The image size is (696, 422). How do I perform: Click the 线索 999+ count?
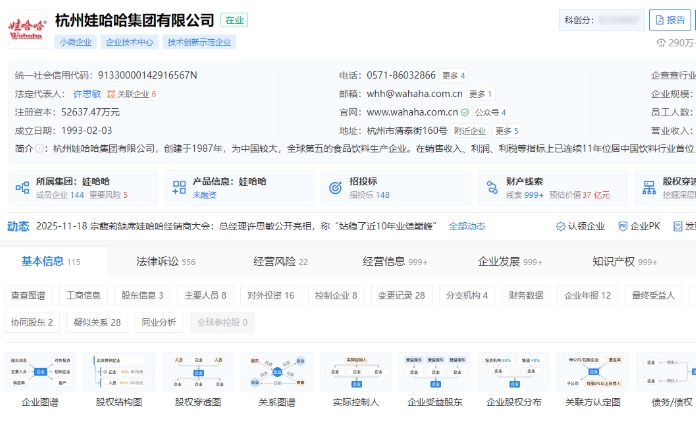click(525, 195)
